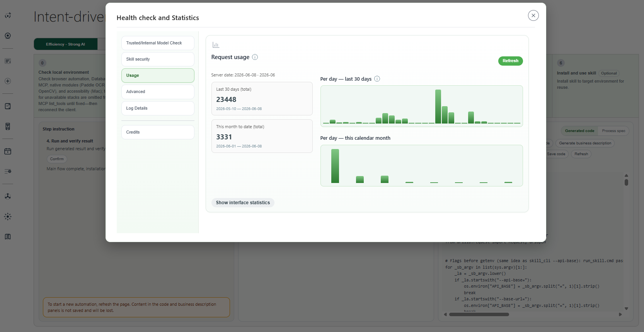Switch to Generated code tab in background
Image resolution: width=644 pixels, height=332 pixels.
click(x=579, y=131)
